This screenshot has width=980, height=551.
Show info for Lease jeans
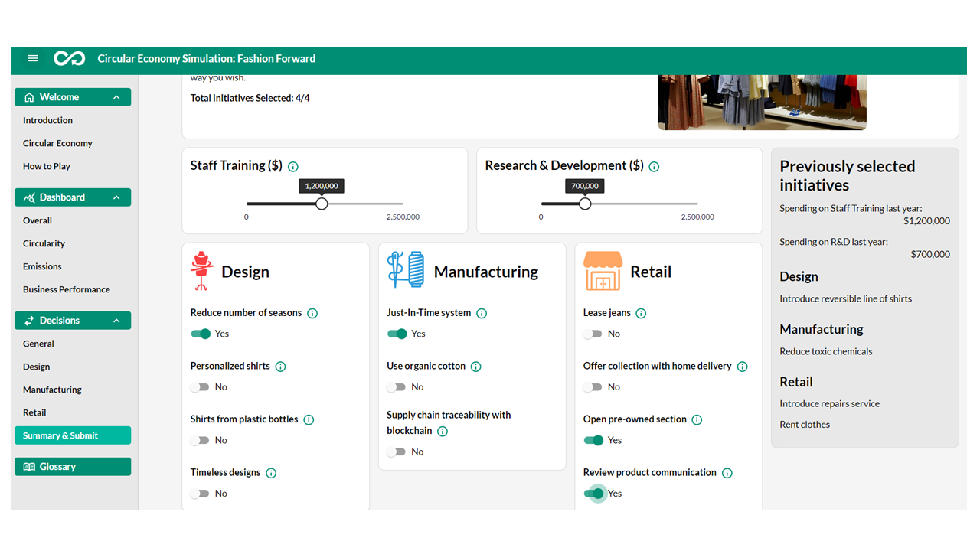point(641,313)
